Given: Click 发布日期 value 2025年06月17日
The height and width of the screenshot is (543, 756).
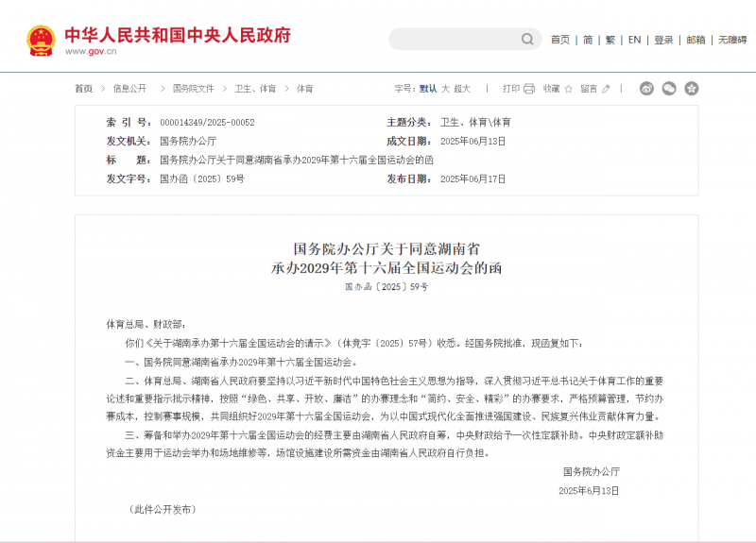Looking at the screenshot, I should click(x=473, y=178).
